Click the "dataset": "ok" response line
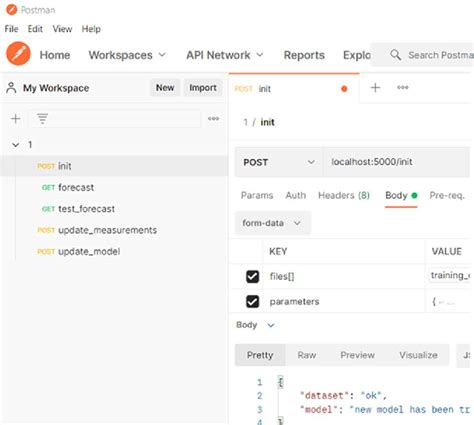The height and width of the screenshot is (425, 474). [x=343, y=396]
